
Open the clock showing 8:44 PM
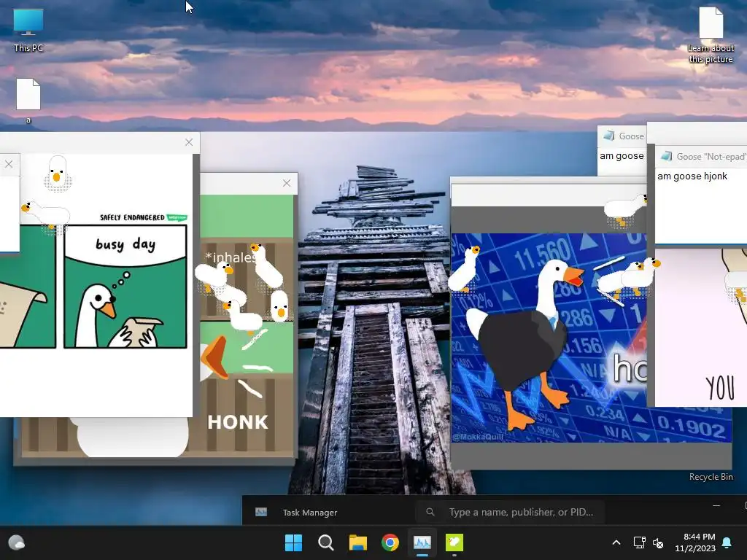(695, 542)
